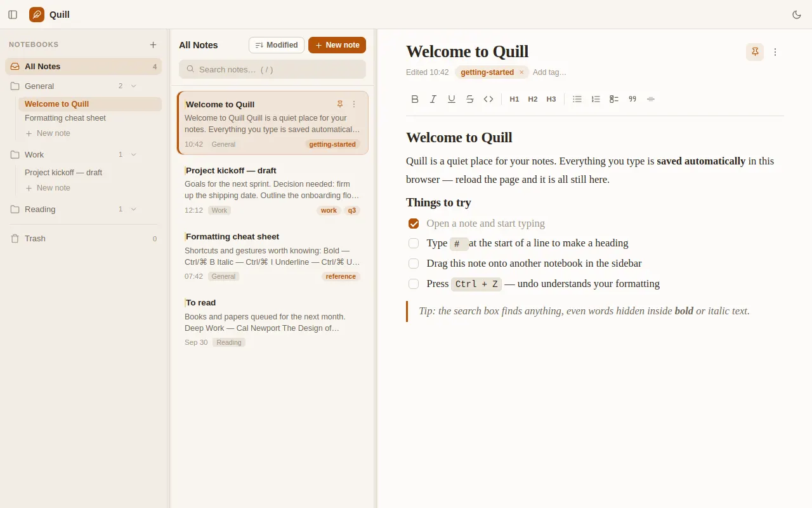Insert a numbered list
The height and width of the screenshot is (508, 812).
click(596, 99)
